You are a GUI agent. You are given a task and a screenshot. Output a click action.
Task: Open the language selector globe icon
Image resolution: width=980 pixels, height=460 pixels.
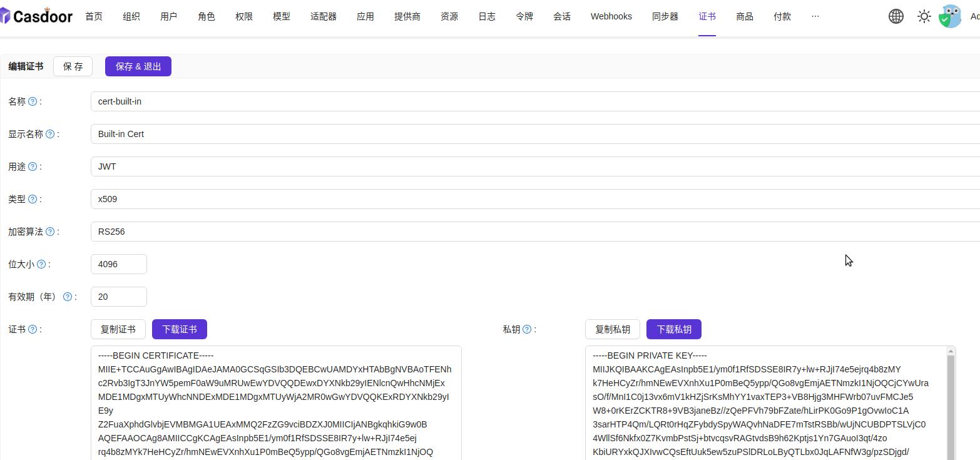896,16
